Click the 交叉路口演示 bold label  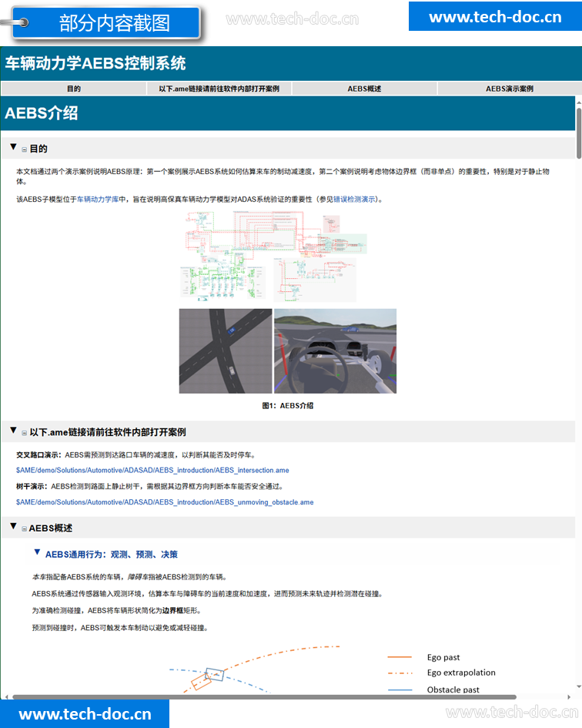click(x=39, y=455)
